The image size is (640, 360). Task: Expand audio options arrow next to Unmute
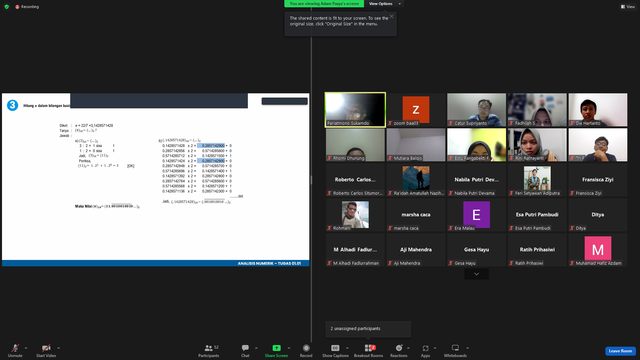[x=26, y=348]
